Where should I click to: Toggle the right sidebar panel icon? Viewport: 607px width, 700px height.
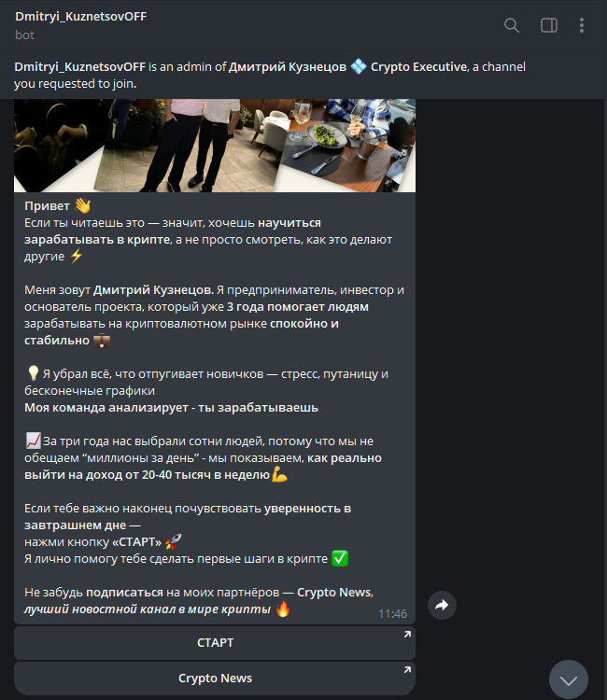click(549, 25)
